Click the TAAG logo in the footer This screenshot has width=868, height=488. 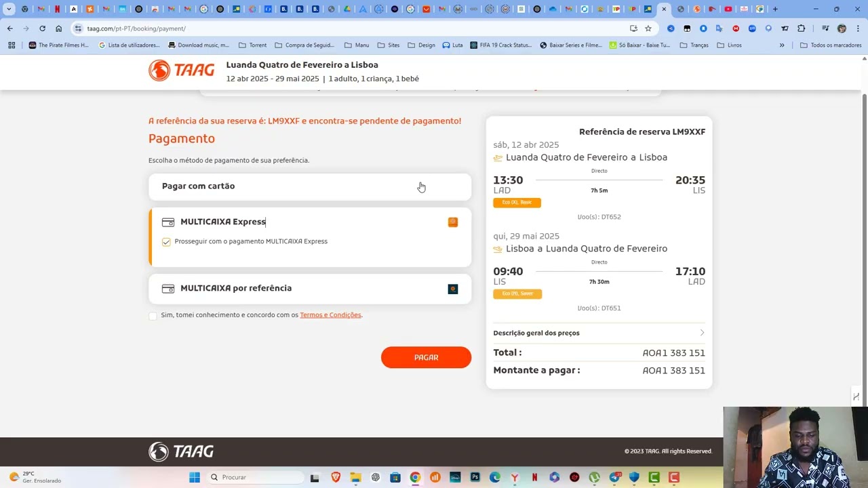(181, 451)
